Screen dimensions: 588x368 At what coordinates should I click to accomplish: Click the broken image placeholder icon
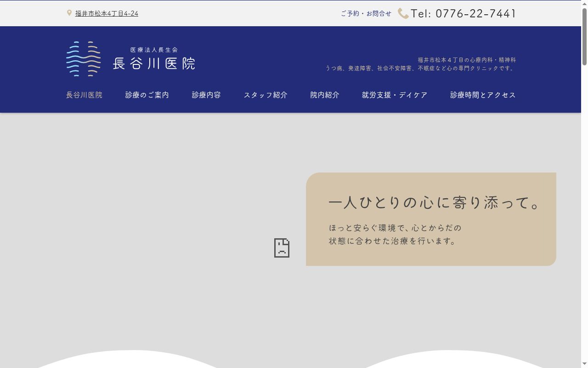[x=282, y=248]
